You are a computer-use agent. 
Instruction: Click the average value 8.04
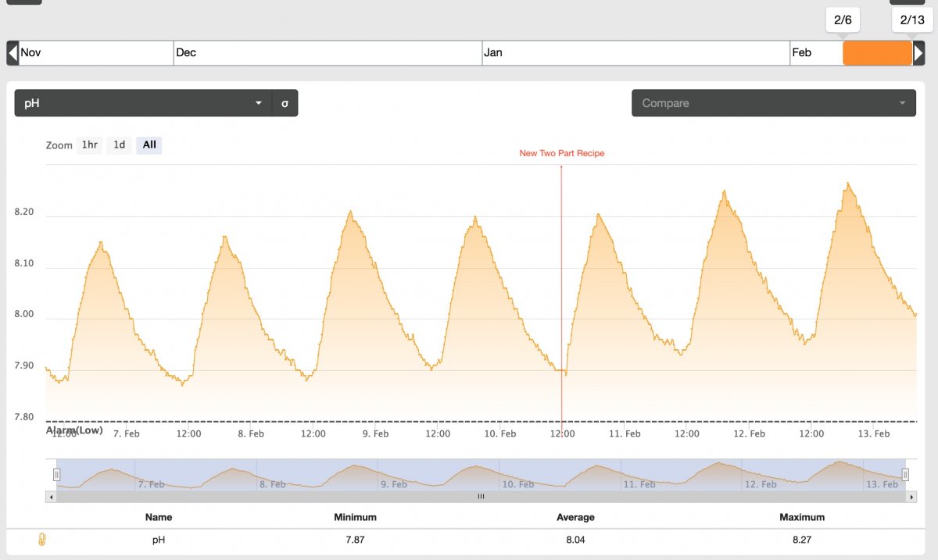pyautogui.click(x=575, y=540)
